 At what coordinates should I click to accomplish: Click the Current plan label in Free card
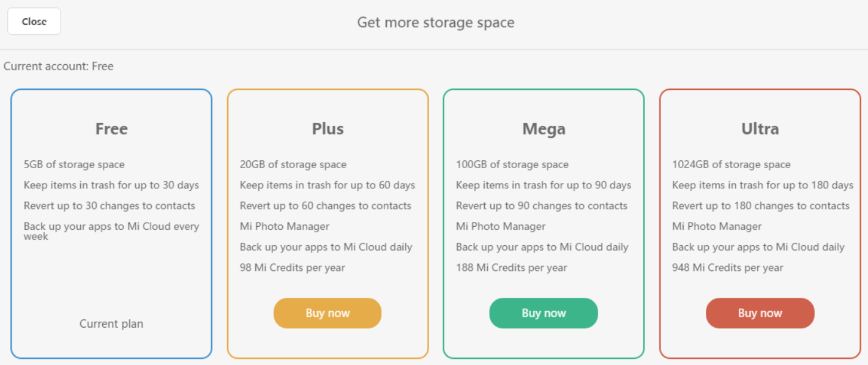111,323
